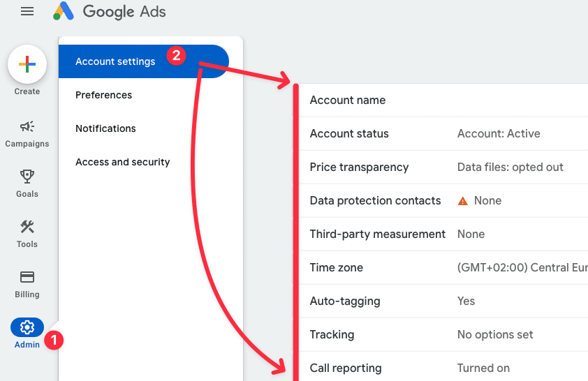
Task: Expand the Time zone row
Action: pyautogui.click(x=443, y=267)
